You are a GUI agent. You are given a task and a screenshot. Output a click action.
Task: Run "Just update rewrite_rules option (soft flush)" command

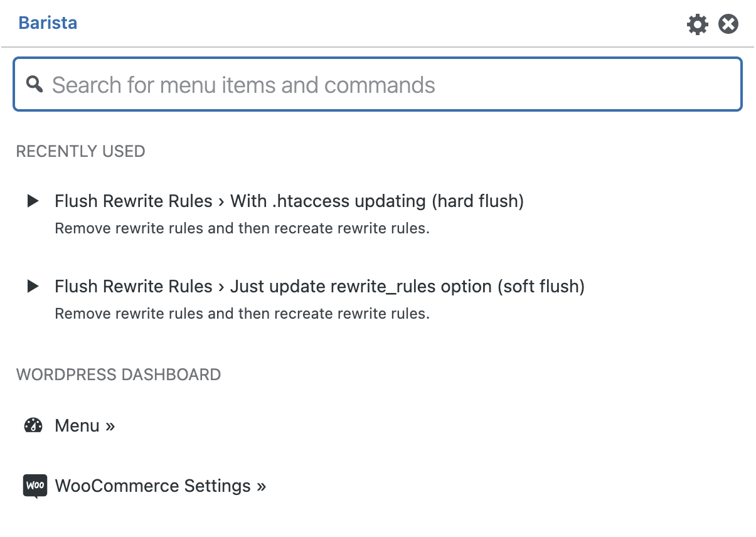pos(407,287)
